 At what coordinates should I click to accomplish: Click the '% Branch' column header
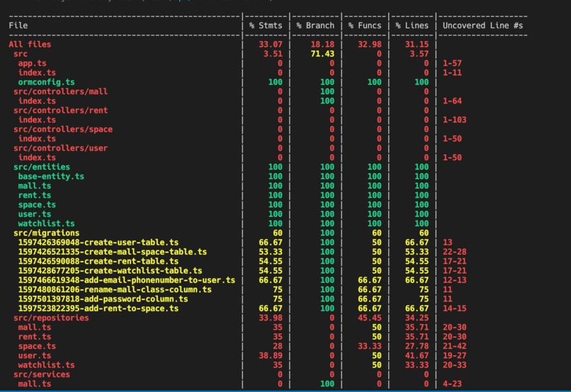pyautogui.click(x=315, y=25)
